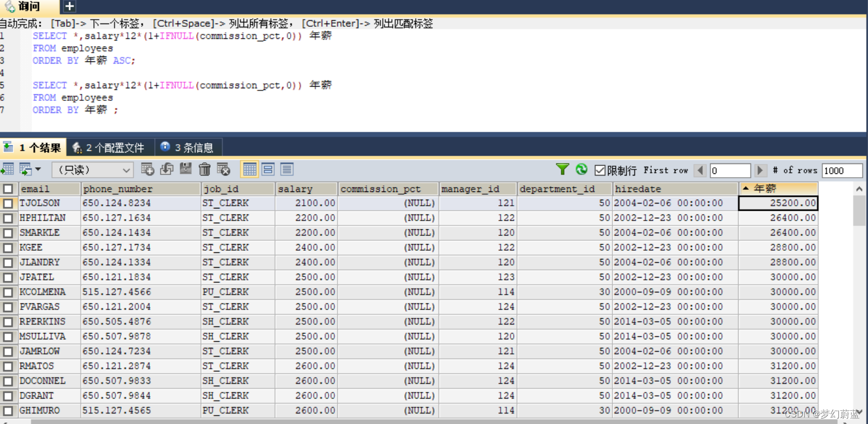Check the GHIMURO row checkbox
The width and height of the screenshot is (868, 424).
point(8,411)
